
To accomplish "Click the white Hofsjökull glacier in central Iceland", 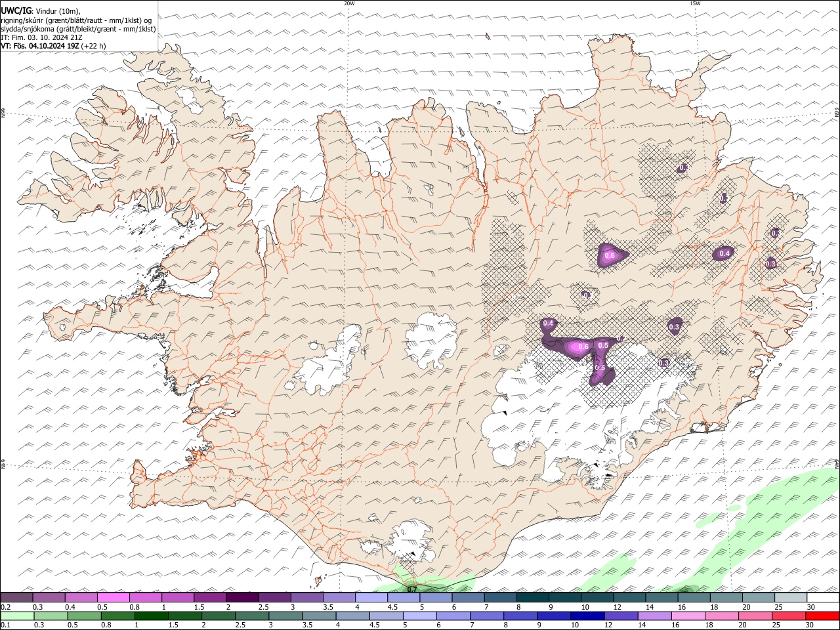I will [x=431, y=341].
